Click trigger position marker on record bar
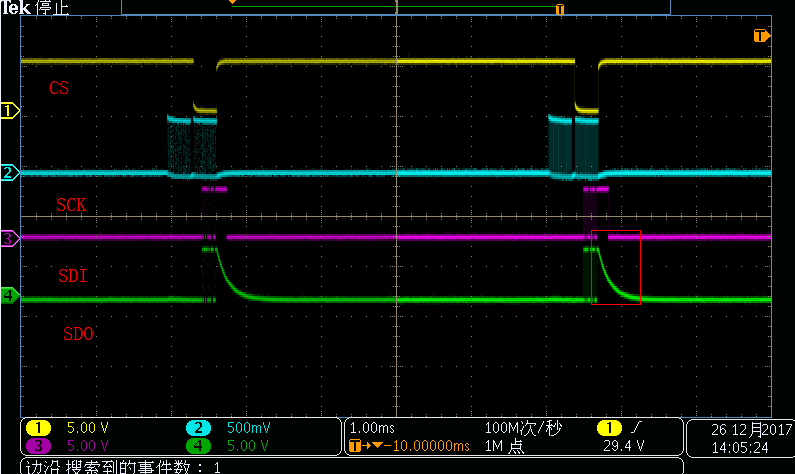Screen dimensions: 795x474 coord(560,9)
